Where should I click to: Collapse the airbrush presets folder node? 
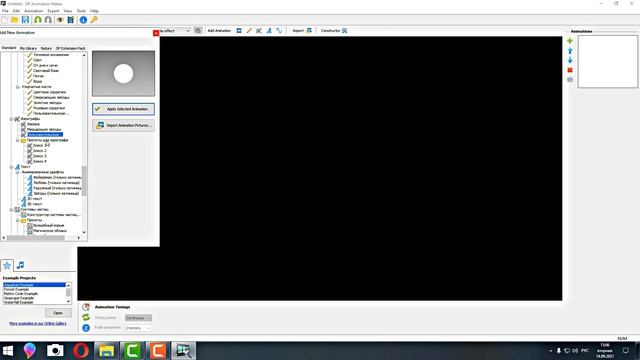pyautogui.click(x=18, y=140)
